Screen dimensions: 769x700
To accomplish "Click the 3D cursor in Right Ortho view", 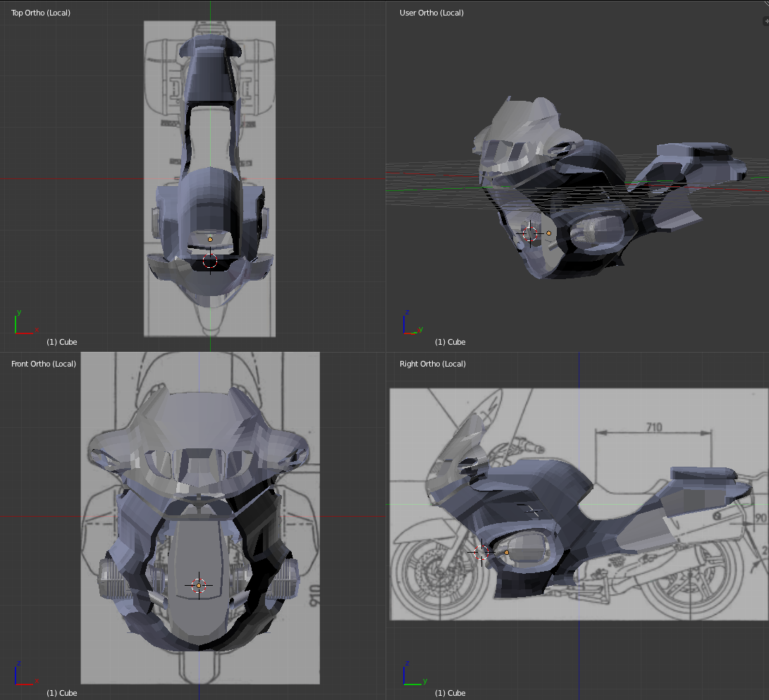I will [481, 553].
